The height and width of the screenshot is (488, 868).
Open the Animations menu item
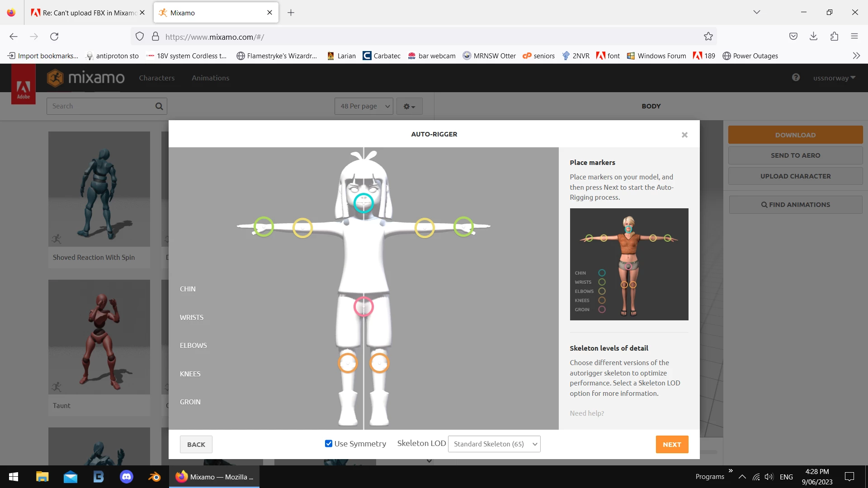210,78
